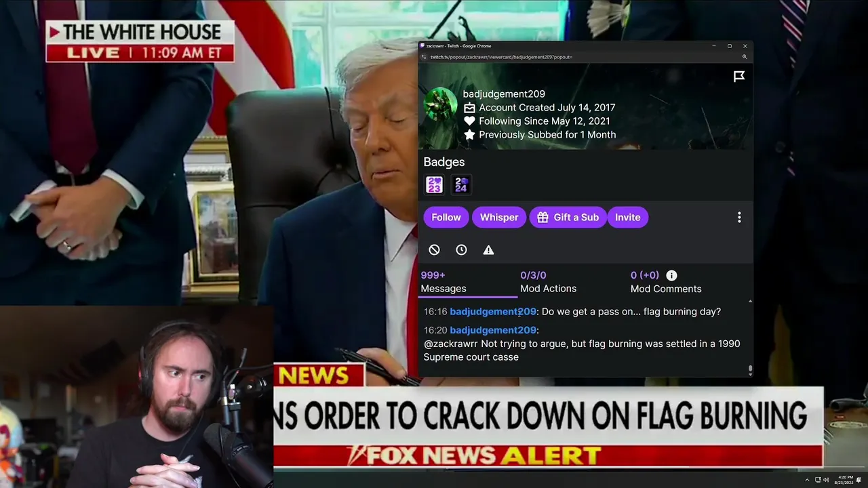The height and width of the screenshot is (488, 868).
Task: Expand the system tray hidden icons chevron
Action: tap(807, 480)
